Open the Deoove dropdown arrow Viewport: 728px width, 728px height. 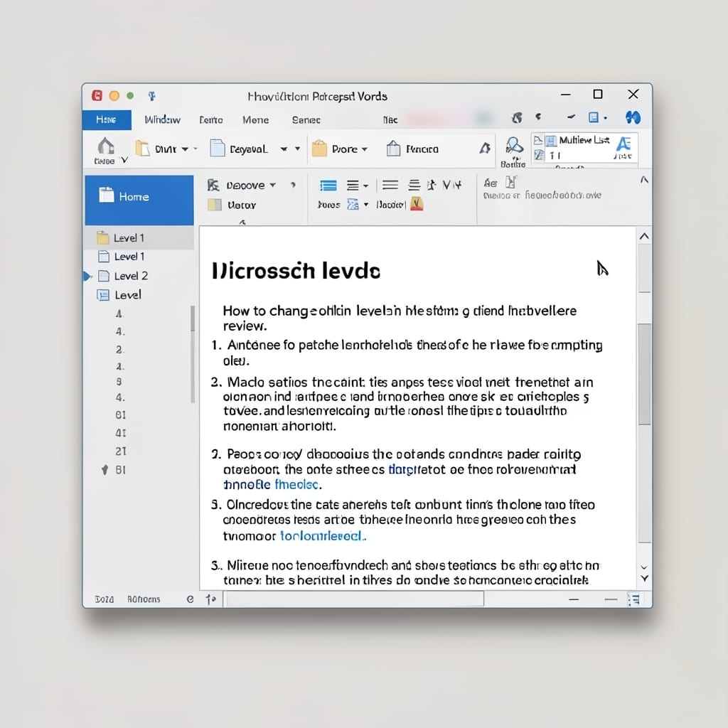(x=272, y=185)
